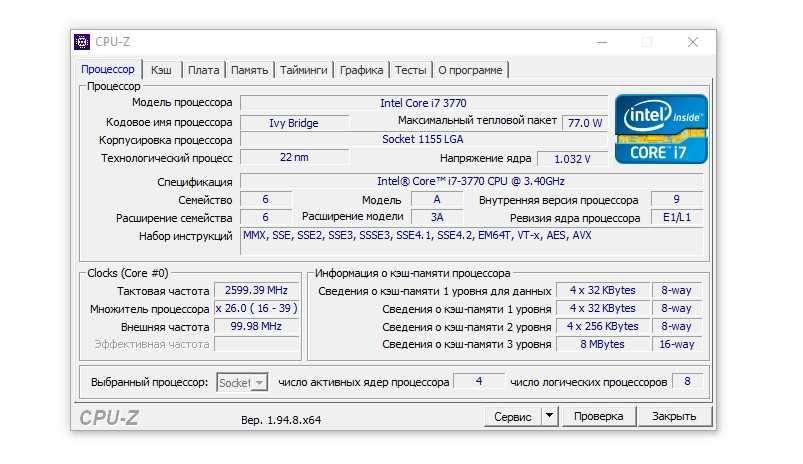Image resolution: width=803 pixels, height=464 pixels.
Task: Click the Набор инструкций label
Action: tap(185, 236)
